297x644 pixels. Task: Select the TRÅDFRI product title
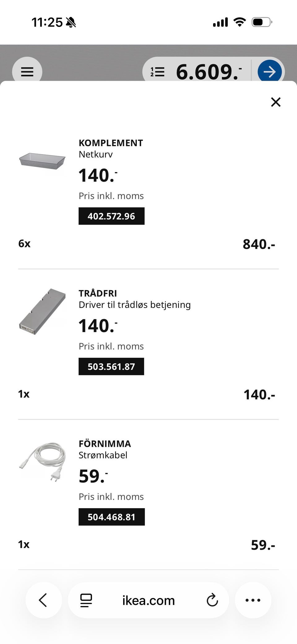click(98, 293)
